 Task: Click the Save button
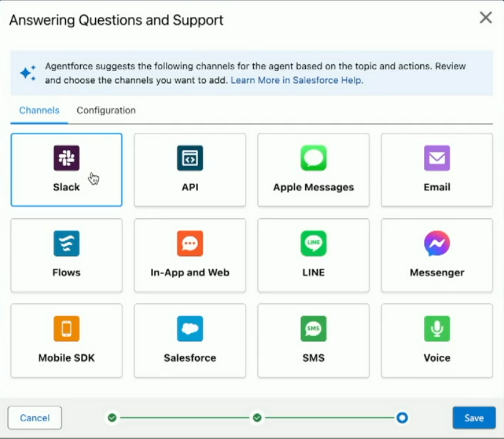[474, 418]
